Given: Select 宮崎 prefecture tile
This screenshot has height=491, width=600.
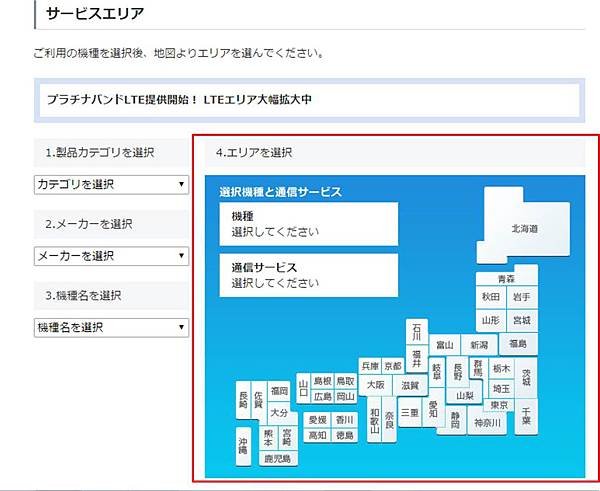Looking at the screenshot, I should 287,438.
